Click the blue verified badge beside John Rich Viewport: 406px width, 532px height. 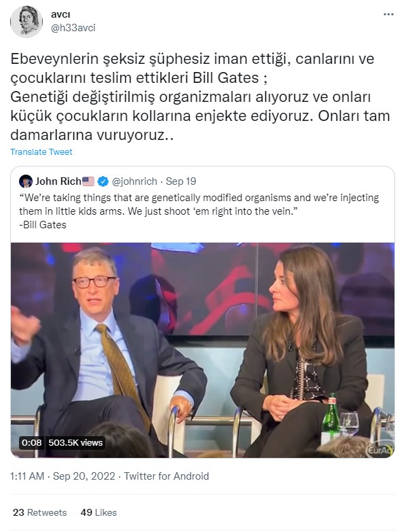pos(103,181)
